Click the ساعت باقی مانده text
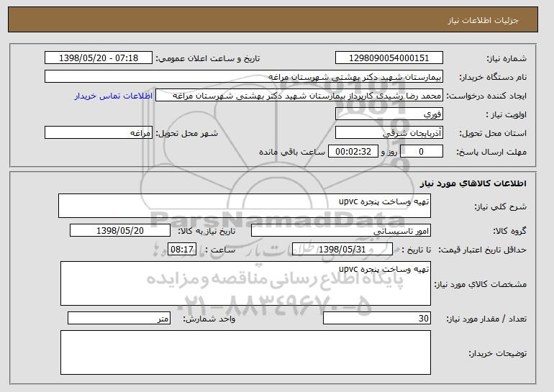The width and height of the screenshot is (554, 392). (292, 152)
